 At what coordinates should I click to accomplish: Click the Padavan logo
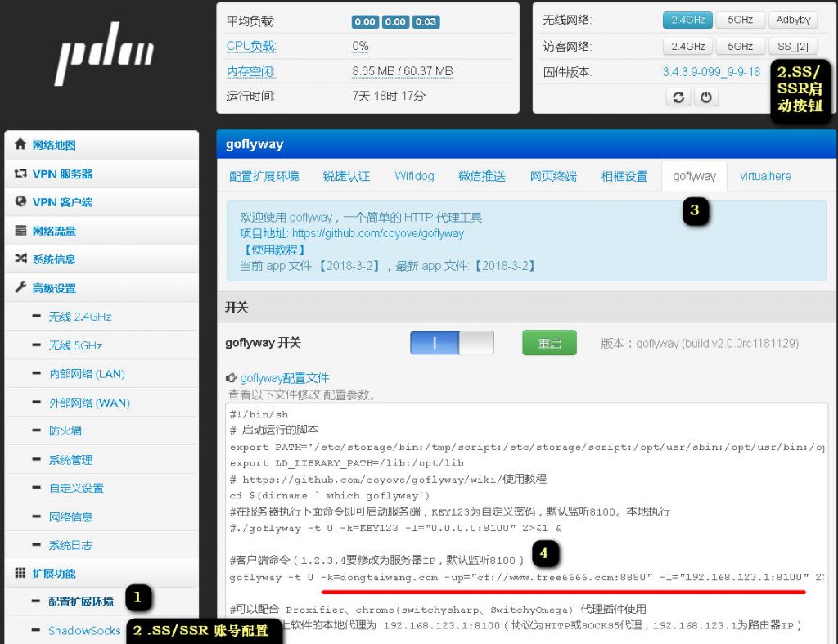(104, 53)
